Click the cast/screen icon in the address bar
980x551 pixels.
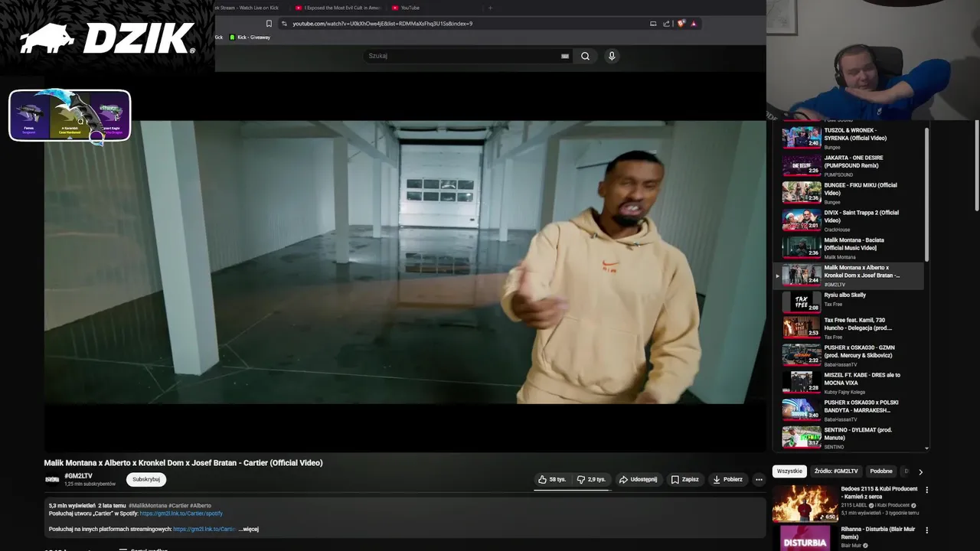point(653,24)
